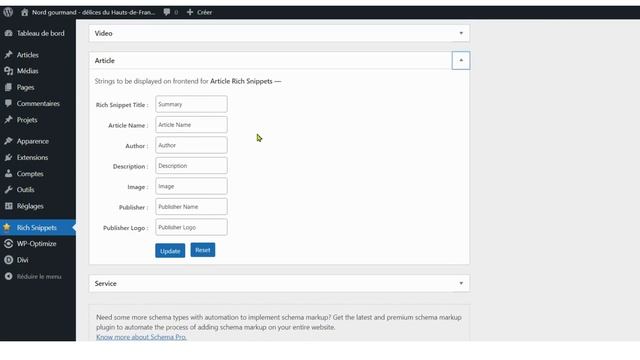Click the Réduire le menu arrow icon

(9, 276)
